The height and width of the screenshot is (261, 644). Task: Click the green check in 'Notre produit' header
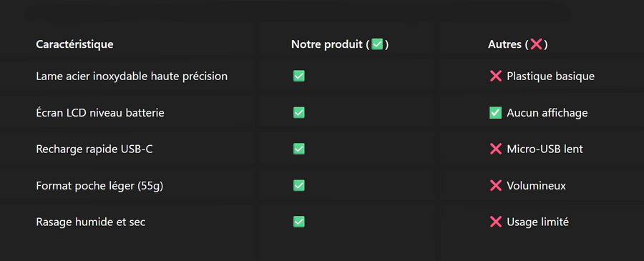(377, 44)
